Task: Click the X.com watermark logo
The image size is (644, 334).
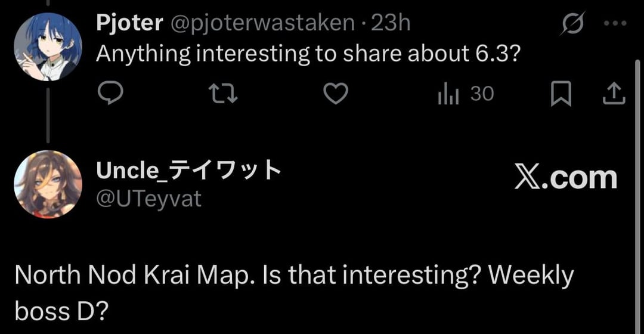Action: (x=565, y=178)
